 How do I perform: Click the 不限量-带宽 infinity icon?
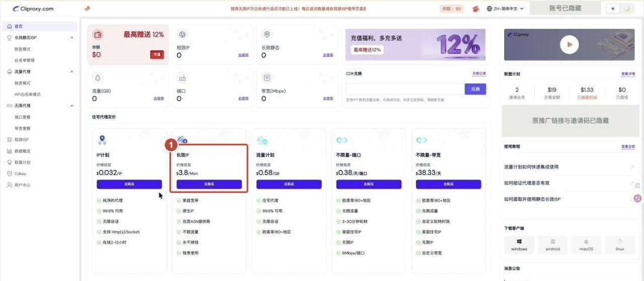[422, 140]
